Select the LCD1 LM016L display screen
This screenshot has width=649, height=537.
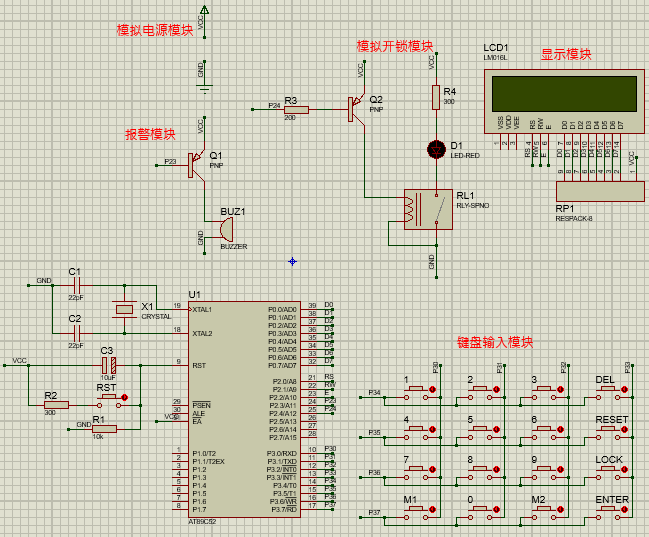(x=564, y=94)
